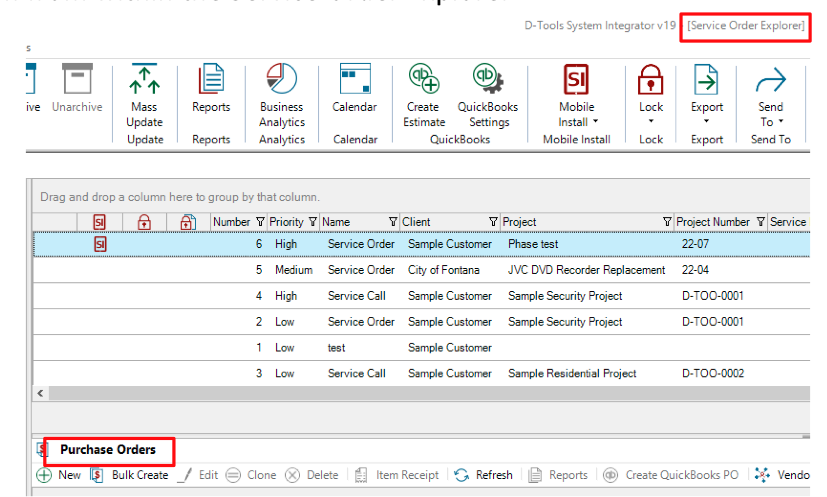Viewport: 827px width, 497px height.
Task: Select 'Sample Residential Project' cell
Action: point(572,373)
